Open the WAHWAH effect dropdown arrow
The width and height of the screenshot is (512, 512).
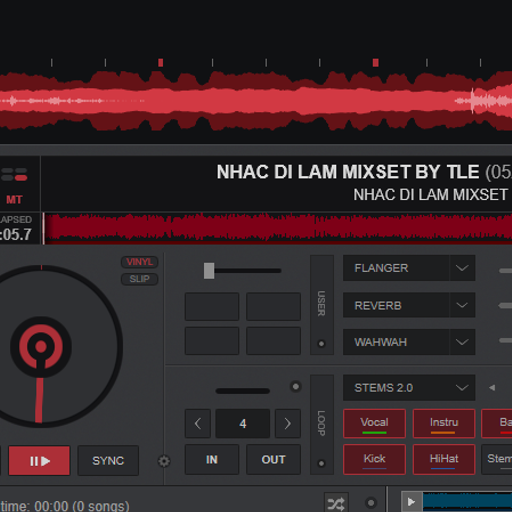coord(462,342)
